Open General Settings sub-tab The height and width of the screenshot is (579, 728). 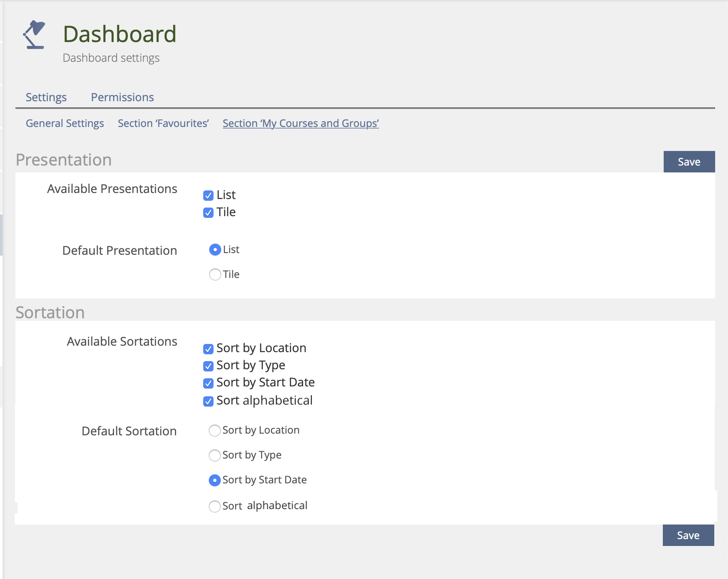point(65,124)
